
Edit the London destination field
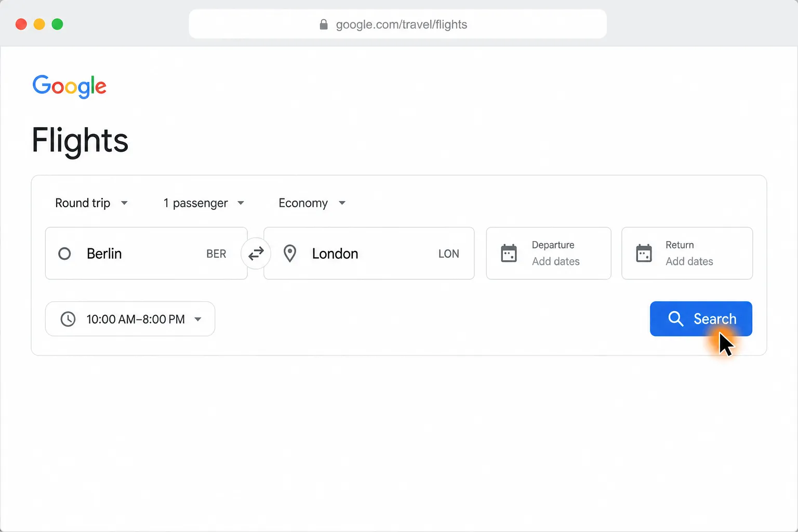tap(369, 254)
